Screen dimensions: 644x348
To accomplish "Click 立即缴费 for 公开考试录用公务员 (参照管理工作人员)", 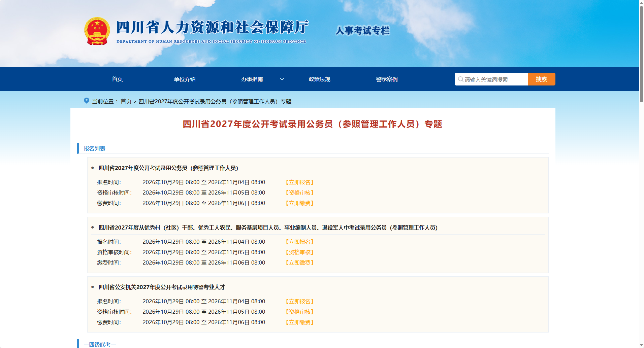I will (300, 203).
